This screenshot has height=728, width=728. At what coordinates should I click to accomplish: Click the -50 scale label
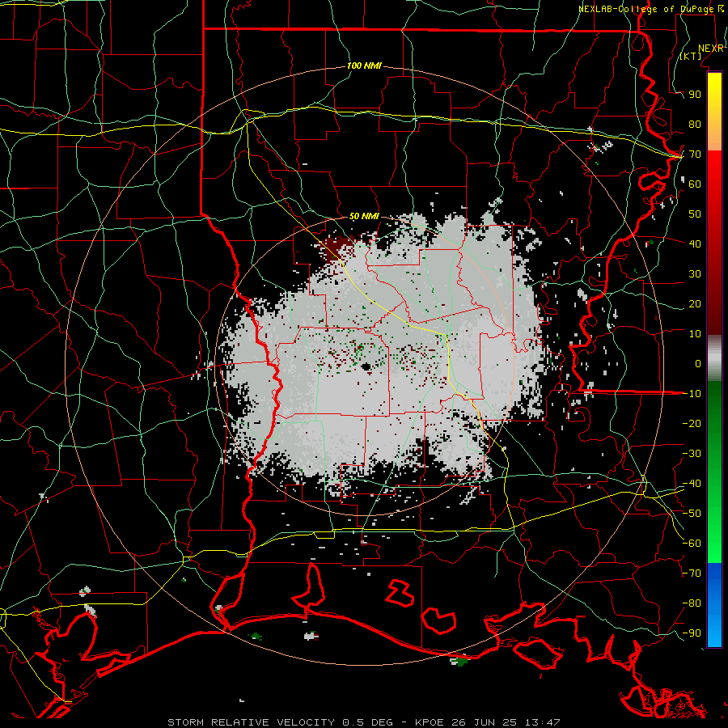coord(692,514)
